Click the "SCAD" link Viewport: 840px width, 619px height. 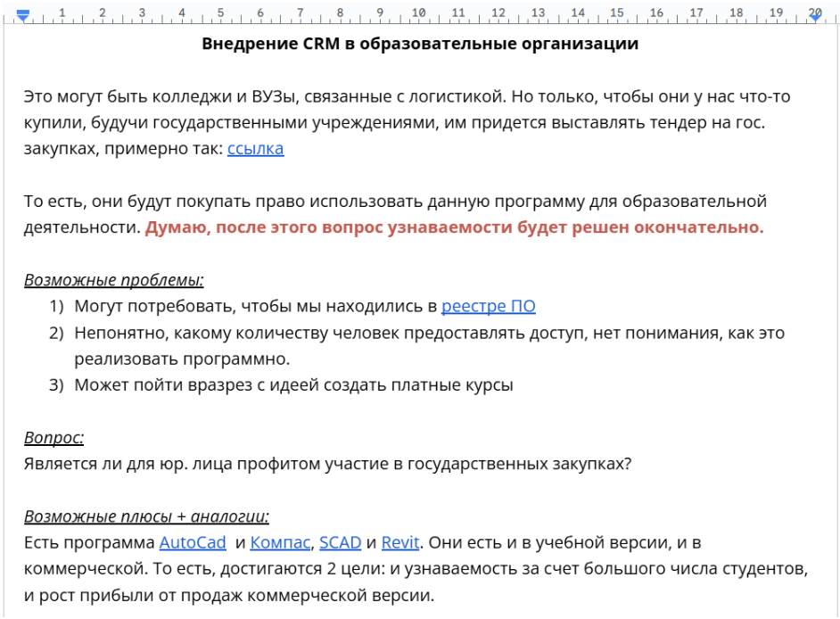(x=339, y=541)
